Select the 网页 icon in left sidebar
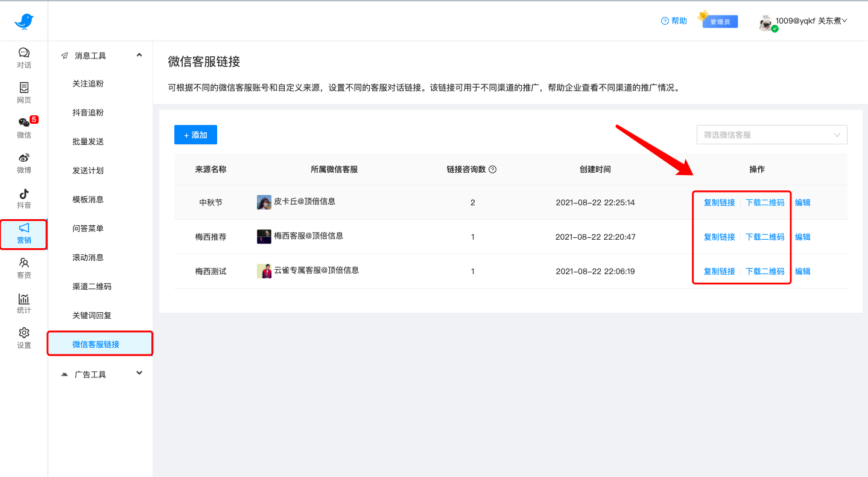The width and height of the screenshot is (868, 477). (24, 92)
